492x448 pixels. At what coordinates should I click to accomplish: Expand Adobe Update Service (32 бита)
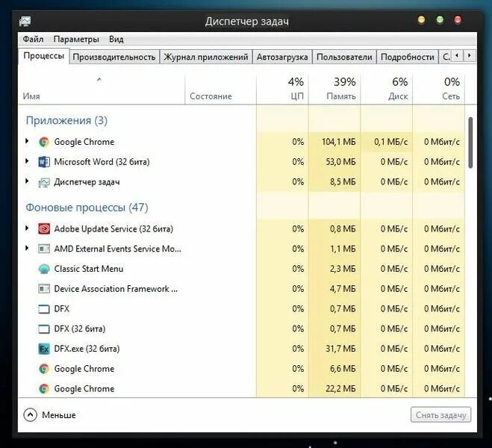pyautogui.click(x=27, y=228)
